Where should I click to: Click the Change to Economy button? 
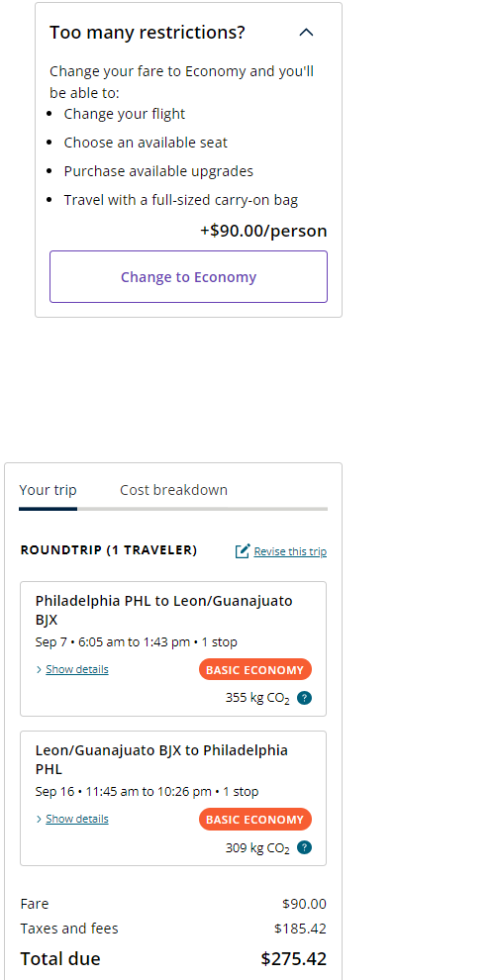(x=188, y=277)
